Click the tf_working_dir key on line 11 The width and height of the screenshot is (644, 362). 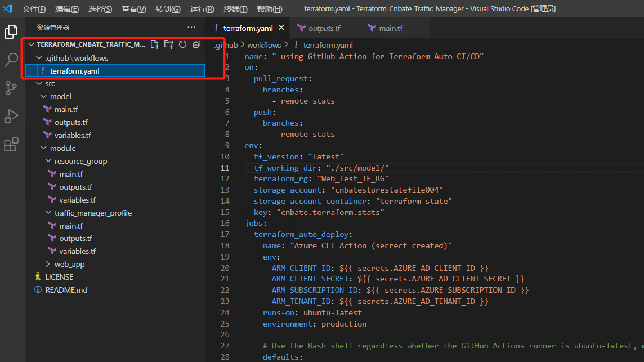[285, 168]
